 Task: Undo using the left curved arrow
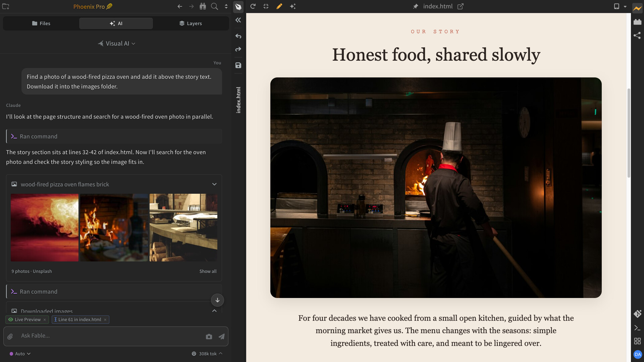point(238,36)
